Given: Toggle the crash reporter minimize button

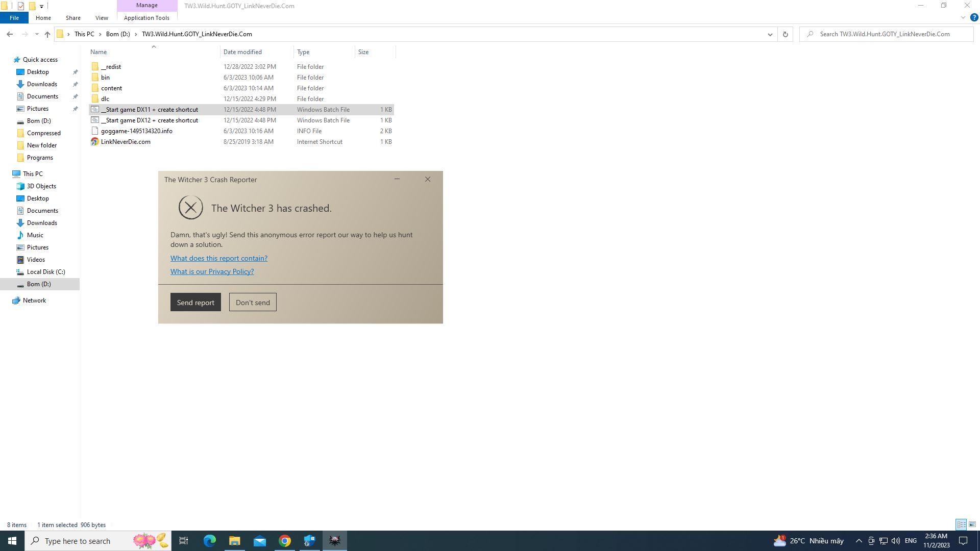Looking at the screenshot, I should click(x=397, y=179).
